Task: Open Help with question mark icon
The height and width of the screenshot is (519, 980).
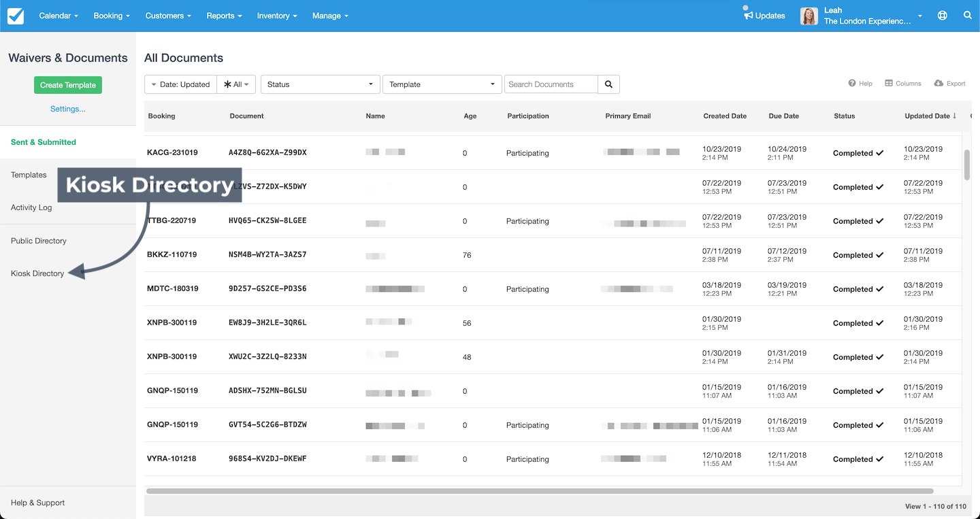Action: [x=860, y=84]
